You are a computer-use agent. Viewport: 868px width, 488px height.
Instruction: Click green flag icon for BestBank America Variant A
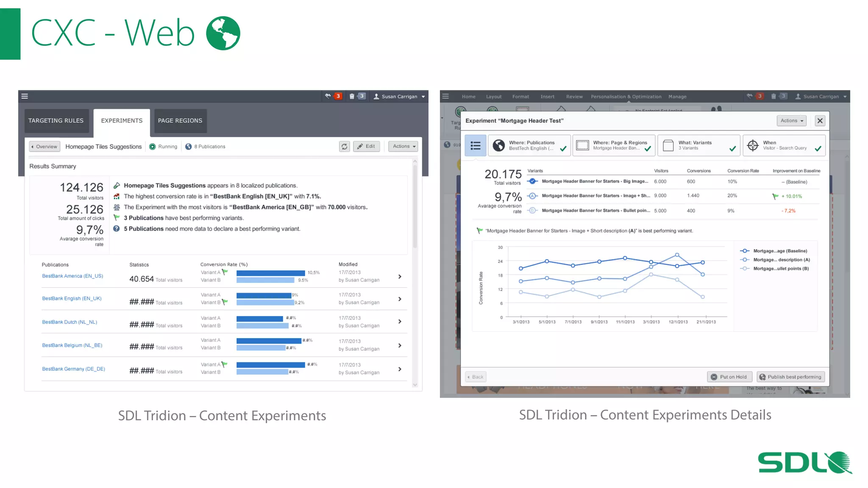(225, 272)
